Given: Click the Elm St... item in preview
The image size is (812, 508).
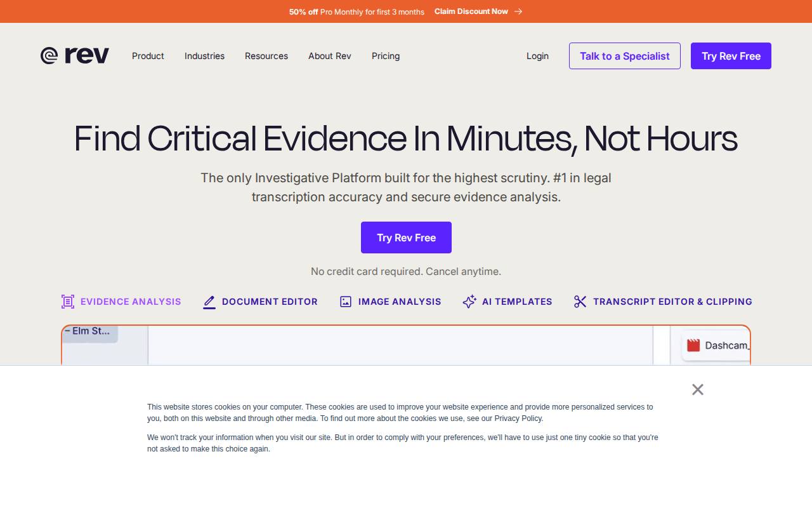Looking at the screenshot, I should [89, 333].
